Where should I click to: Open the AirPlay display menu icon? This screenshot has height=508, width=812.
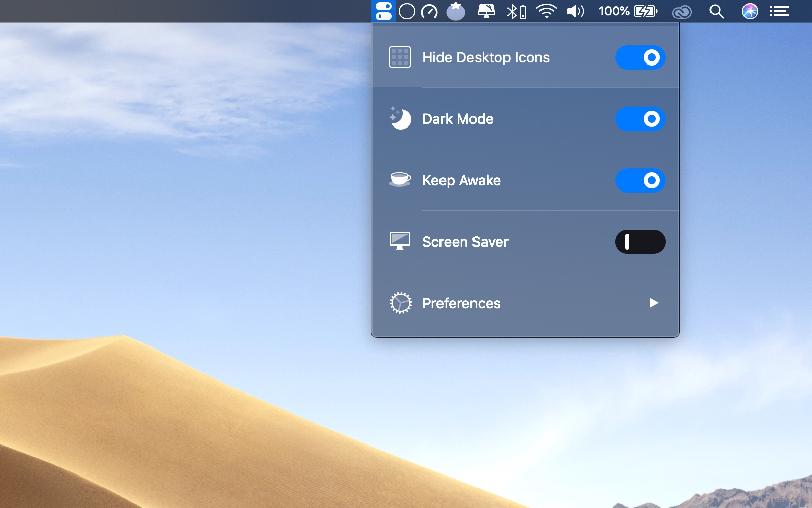[x=486, y=11]
